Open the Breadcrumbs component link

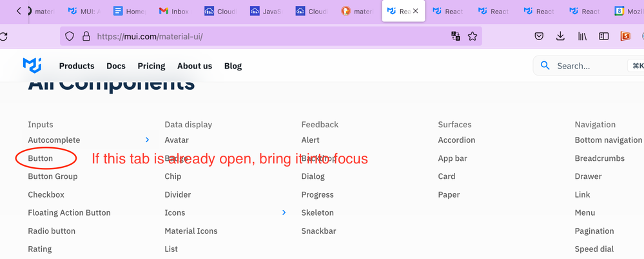[600, 158]
